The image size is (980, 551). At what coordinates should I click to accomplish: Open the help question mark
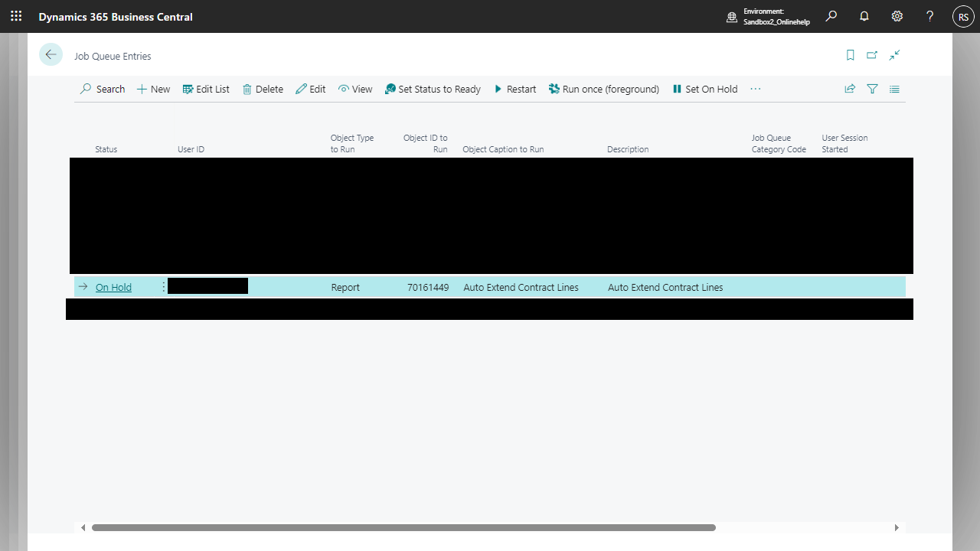click(x=929, y=16)
